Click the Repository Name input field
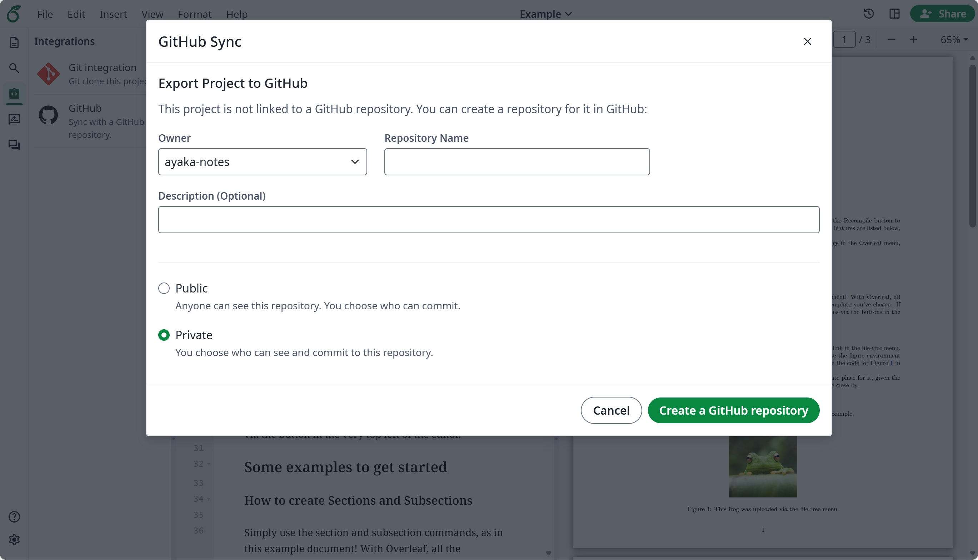Screen dimensions: 978x560 517,162
